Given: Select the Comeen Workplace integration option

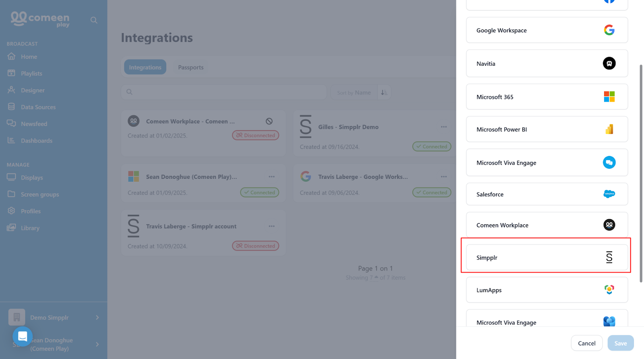Looking at the screenshot, I should point(547,225).
